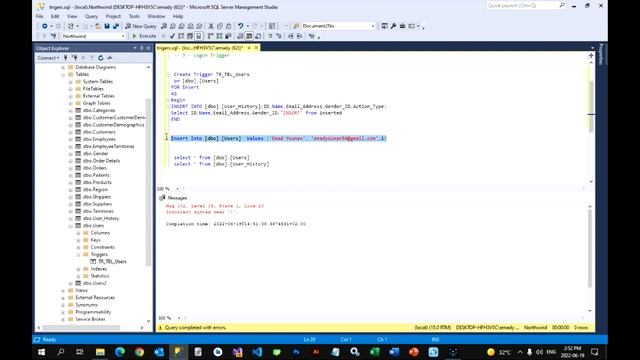
Task: Click the Comment Out Selected Lines icon
Action: tap(270, 36)
